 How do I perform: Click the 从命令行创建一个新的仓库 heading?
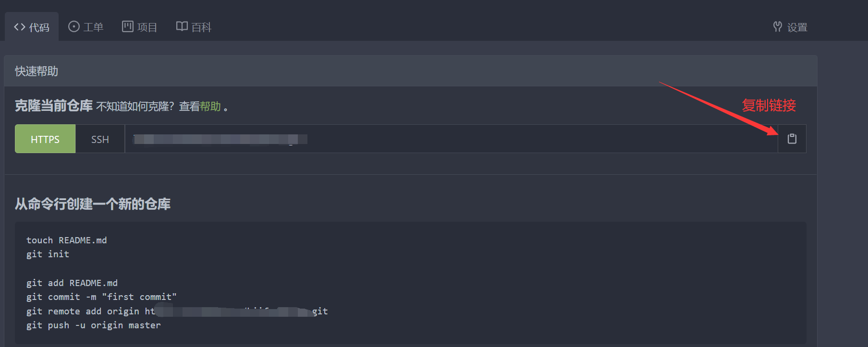coord(93,204)
